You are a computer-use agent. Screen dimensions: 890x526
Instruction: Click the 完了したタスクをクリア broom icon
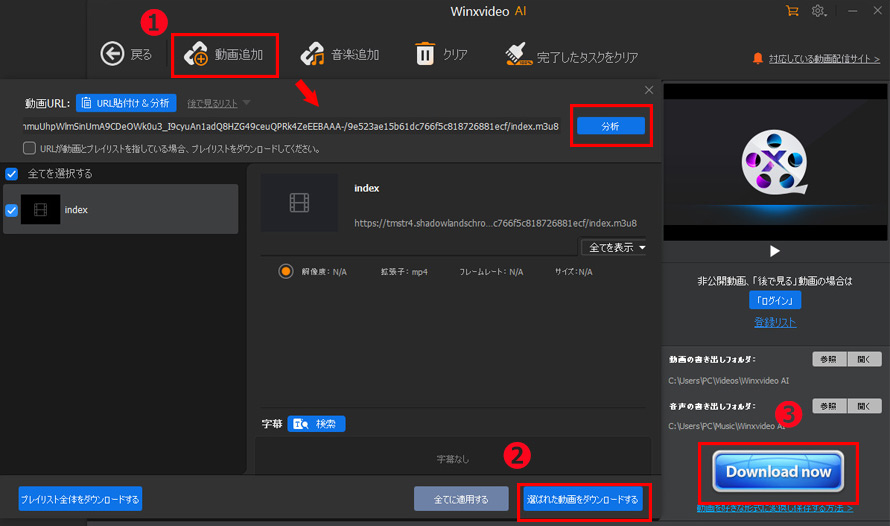[518, 56]
